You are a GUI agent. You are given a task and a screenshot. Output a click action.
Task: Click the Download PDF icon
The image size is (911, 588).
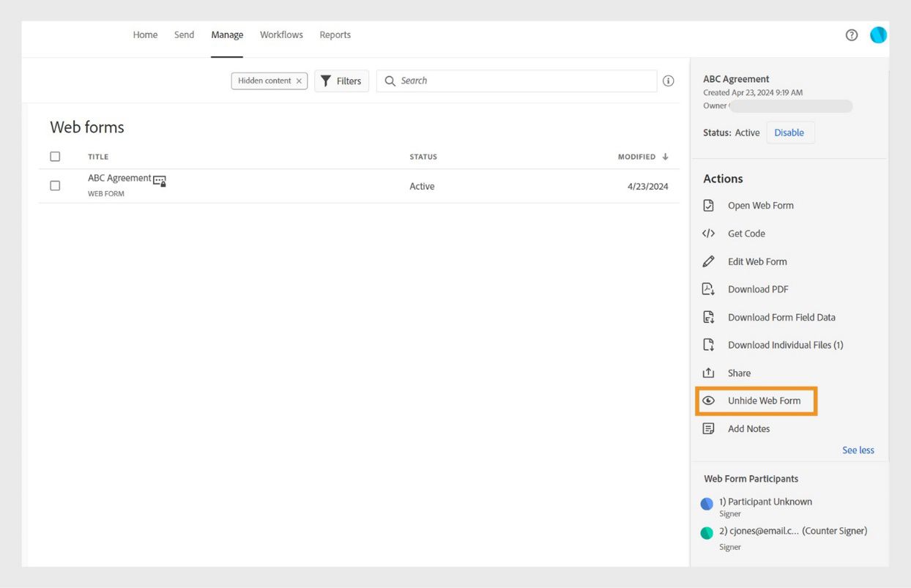pos(708,289)
